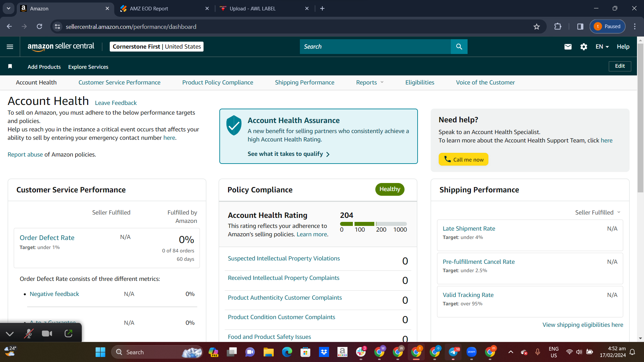Screen dimensions: 644x362
Task: Open File Explorer from the taskbar
Action: point(268,352)
